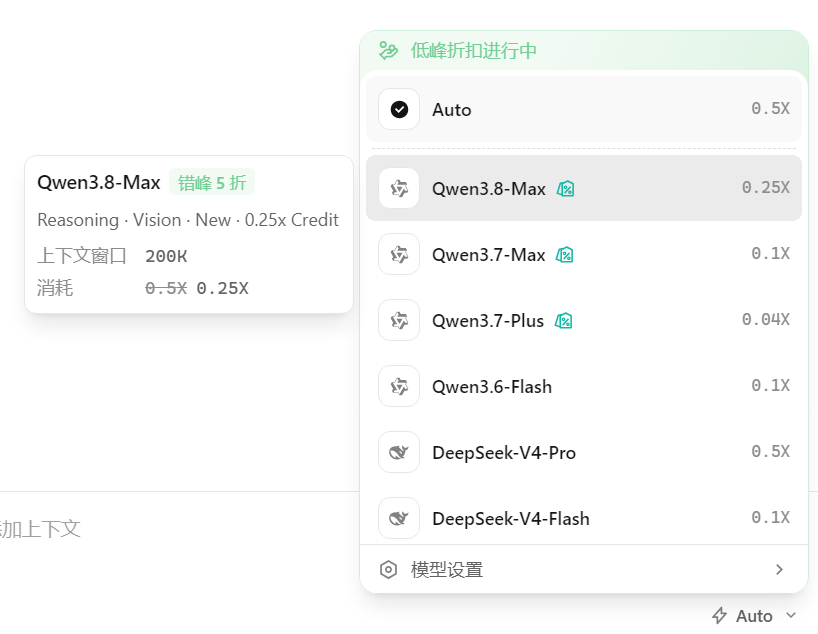Choose Qwen3.7-Max from the model list
Screen dimensions: 818x634
584,255
